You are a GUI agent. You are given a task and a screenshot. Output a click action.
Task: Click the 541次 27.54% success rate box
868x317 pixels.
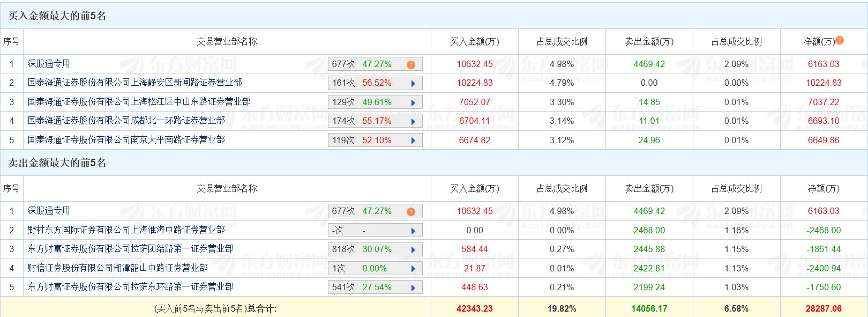pos(375,287)
